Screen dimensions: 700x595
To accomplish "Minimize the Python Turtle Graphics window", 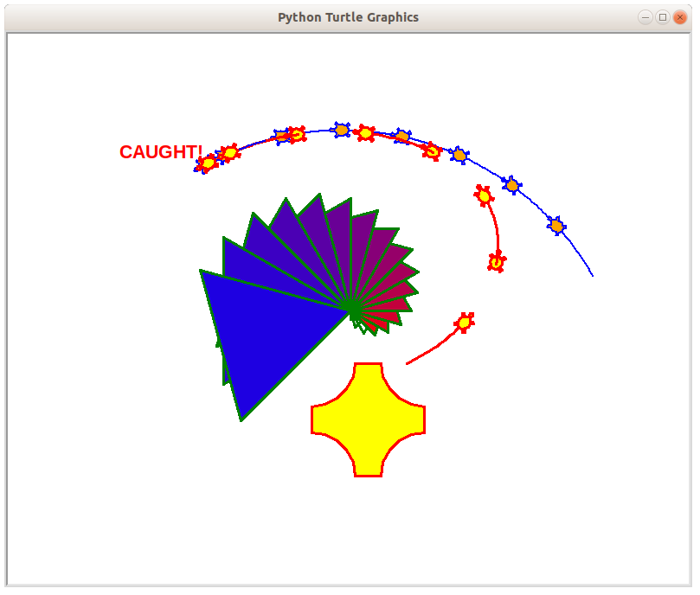I will click(645, 17).
